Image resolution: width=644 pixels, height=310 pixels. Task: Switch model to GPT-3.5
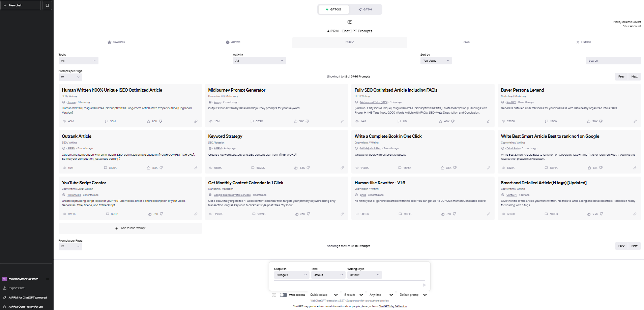point(333,9)
